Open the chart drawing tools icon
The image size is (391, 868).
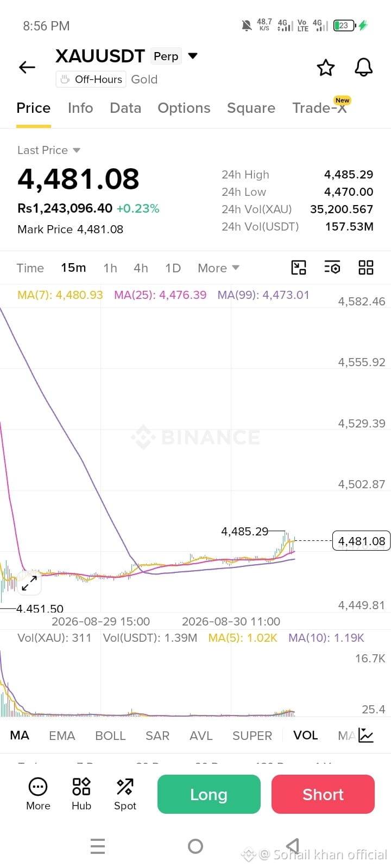299,267
